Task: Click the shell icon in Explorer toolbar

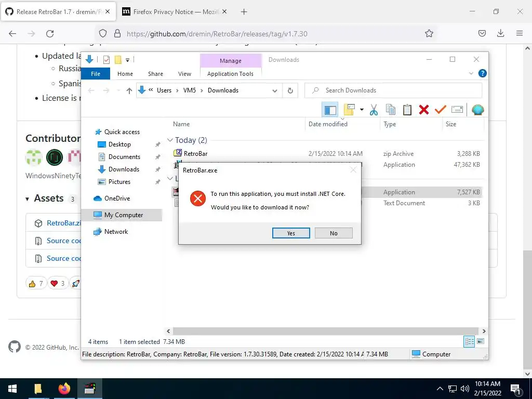Action: [x=478, y=110]
